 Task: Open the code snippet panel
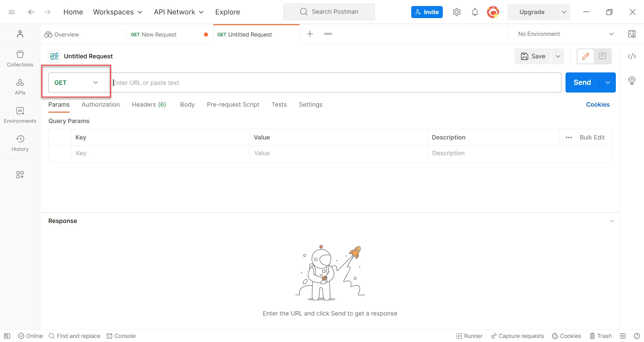(632, 56)
